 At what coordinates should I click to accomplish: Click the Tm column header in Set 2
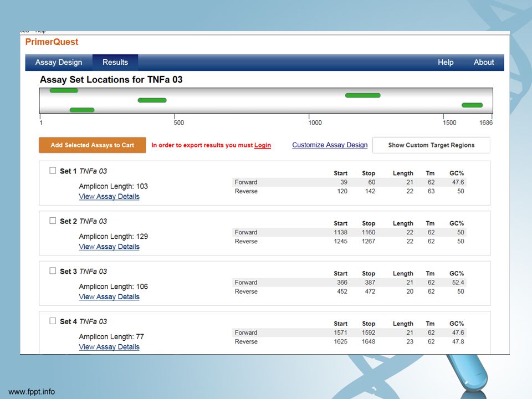pyautogui.click(x=430, y=223)
